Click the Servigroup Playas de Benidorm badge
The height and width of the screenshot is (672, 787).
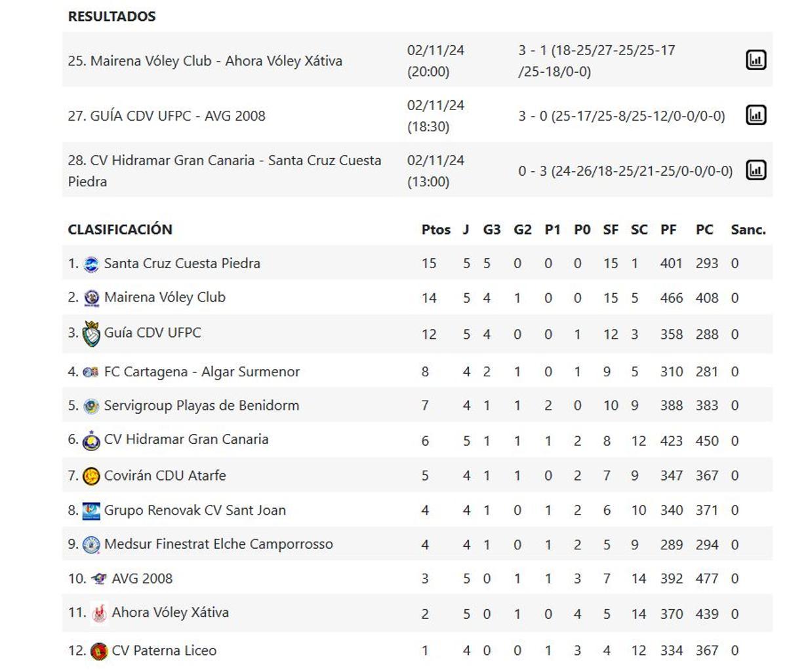92,405
